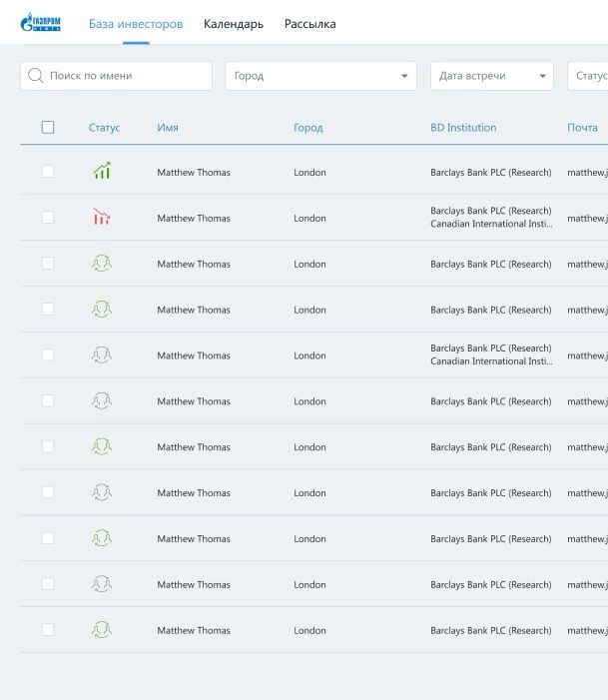Click the gray people status icon in the tenth row
This screenshot has width=608, height=700.
coord(102,584)
